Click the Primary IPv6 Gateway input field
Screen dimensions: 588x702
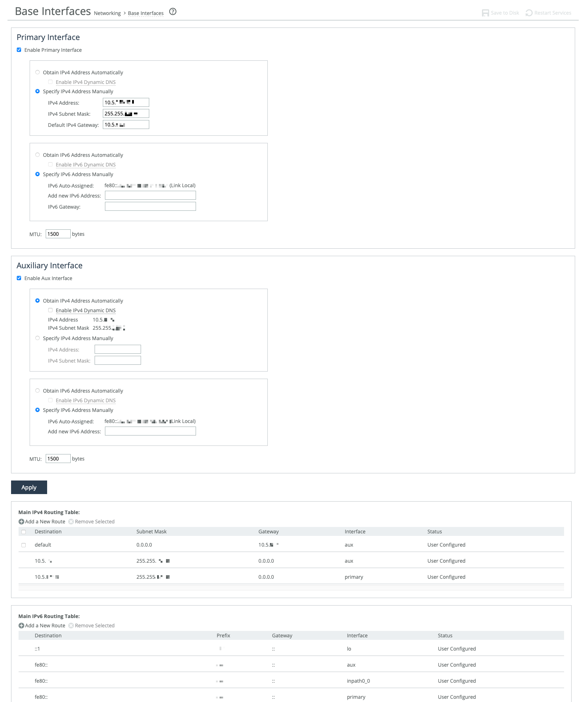coord(150,206)
